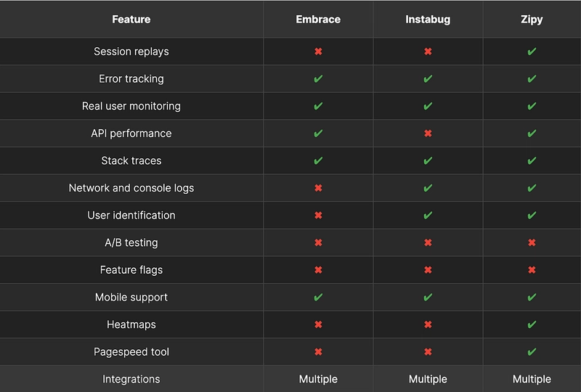Click Embrace's checkmark for Mobile support
Image resolution: width=581 pixels, height=392 pixels.
[318, 297]
